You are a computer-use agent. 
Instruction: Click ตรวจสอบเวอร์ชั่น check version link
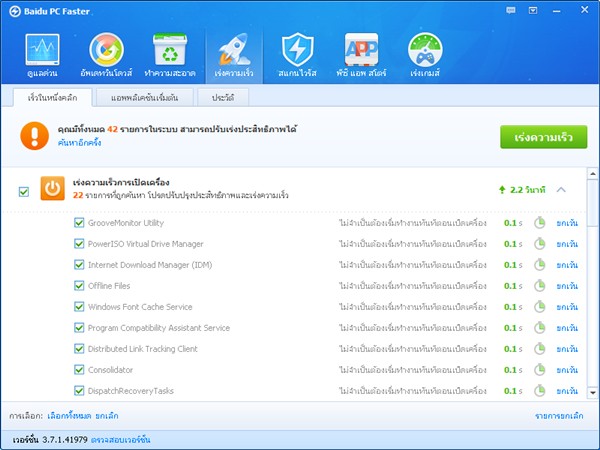pos(121,440)
